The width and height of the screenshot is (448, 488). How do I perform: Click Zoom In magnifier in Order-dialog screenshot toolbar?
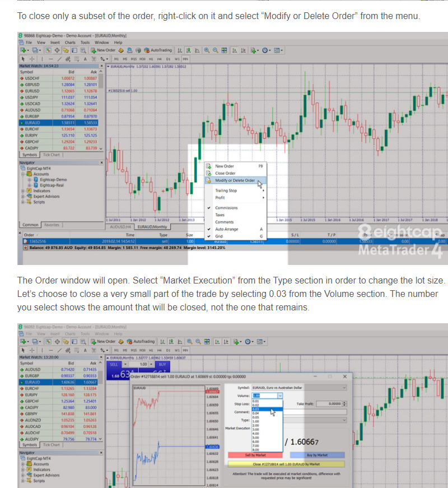point(189,341)
